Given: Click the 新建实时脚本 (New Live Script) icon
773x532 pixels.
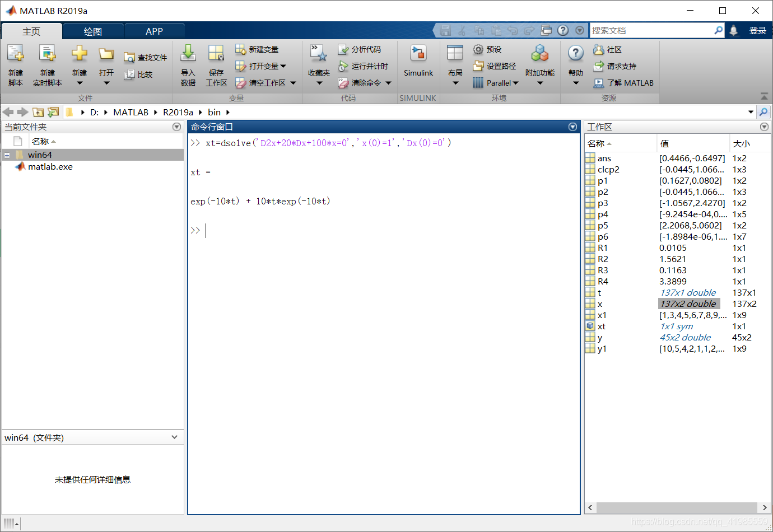Looking at the screenshot, I should tap(48, 54).
